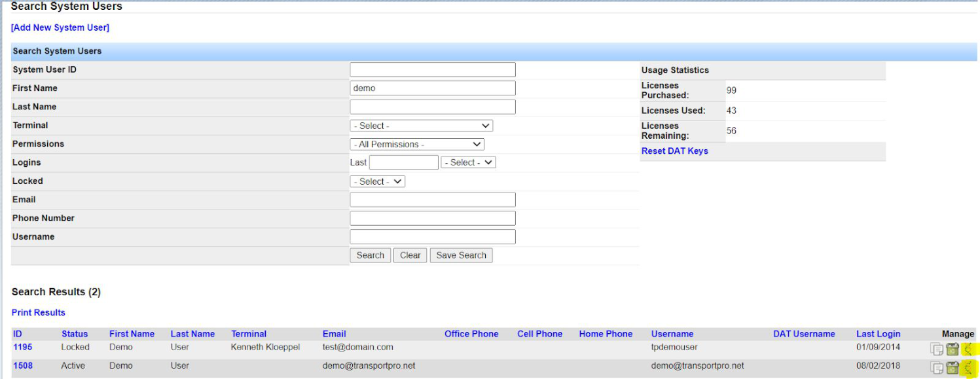This screenshot has height=379, width=980.
Task: Click First Name field containing demo
Action: [x=433, y=88]
